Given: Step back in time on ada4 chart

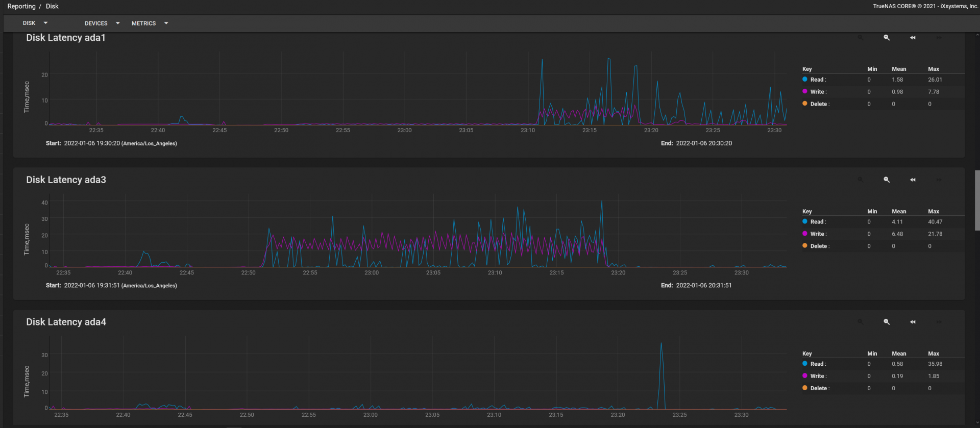Looking at the screenshot, I should [x=913, y=322].
